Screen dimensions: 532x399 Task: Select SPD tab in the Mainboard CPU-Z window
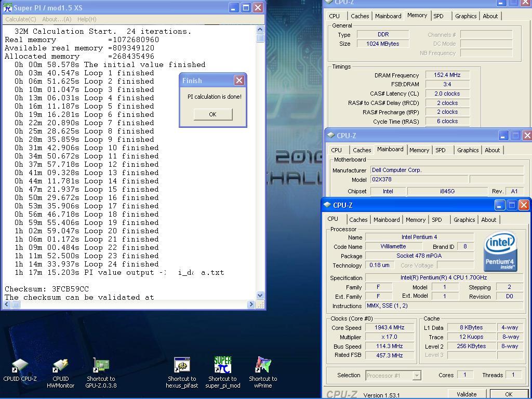[x=441, y=150]
